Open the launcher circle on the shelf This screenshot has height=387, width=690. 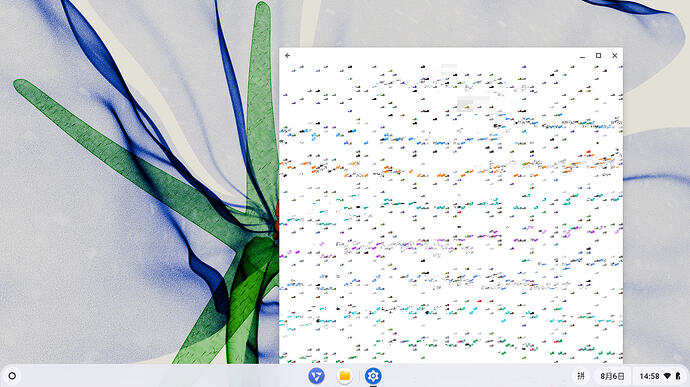[x=12, y=376]
